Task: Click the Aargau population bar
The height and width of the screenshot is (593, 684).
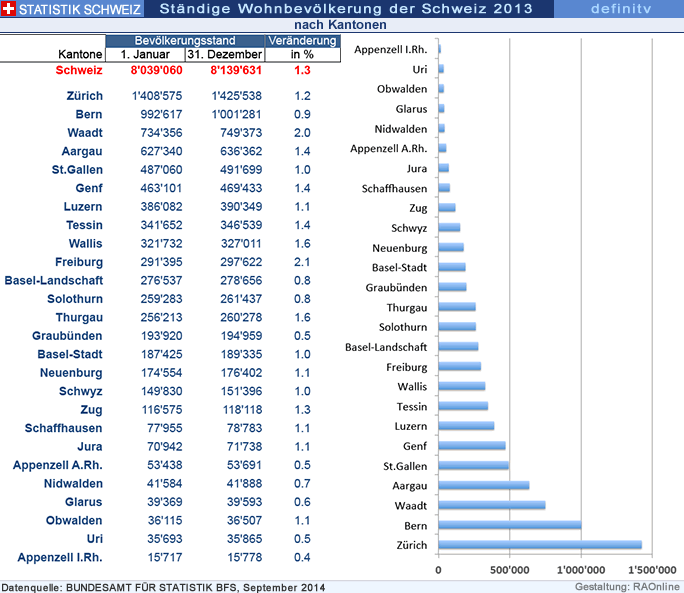Action: click(484, 485)
